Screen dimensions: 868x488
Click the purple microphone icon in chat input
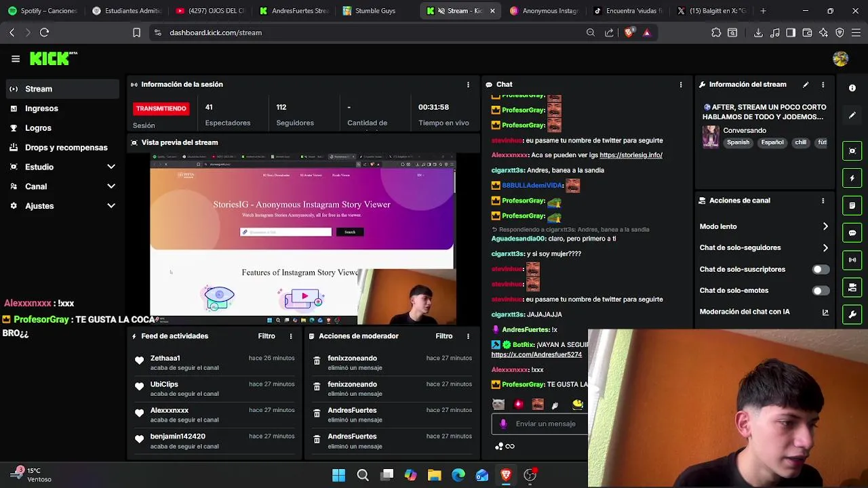[x=503, y=424]
